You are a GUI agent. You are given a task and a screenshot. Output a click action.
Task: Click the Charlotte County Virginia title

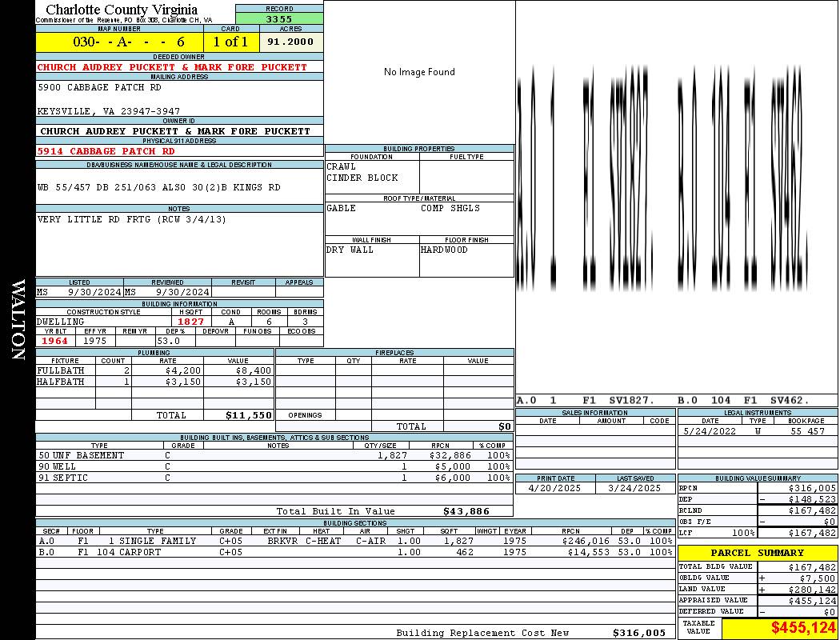[122, 10]
